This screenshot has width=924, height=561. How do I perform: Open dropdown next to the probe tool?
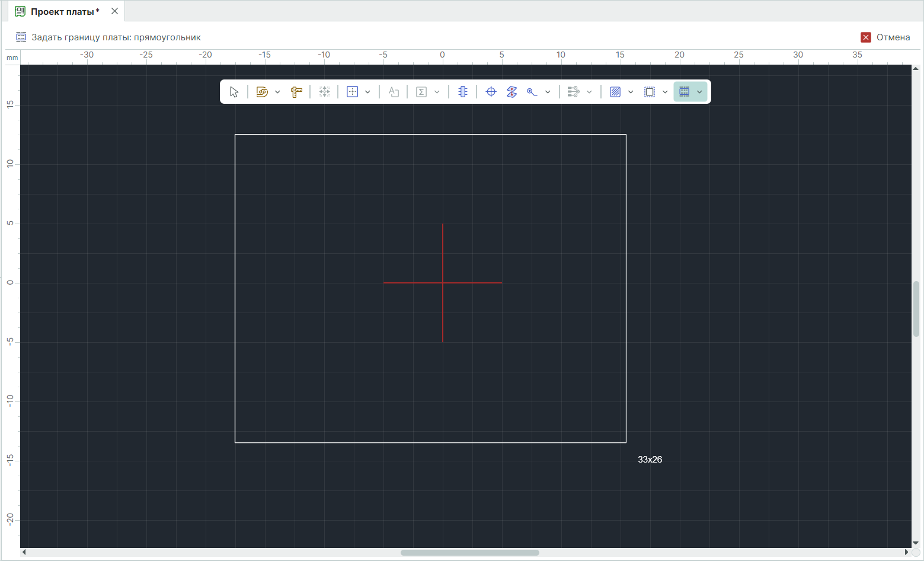click(x=548, y=92)
